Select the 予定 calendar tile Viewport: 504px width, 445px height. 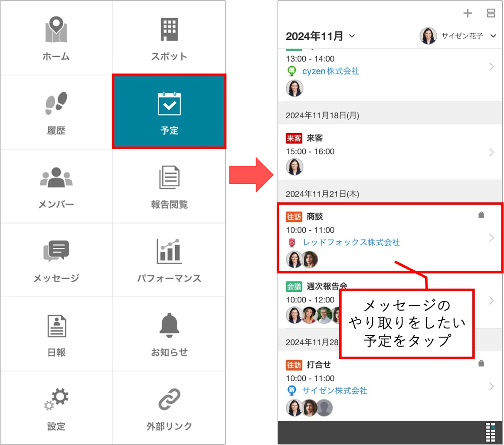coord(169,111)
